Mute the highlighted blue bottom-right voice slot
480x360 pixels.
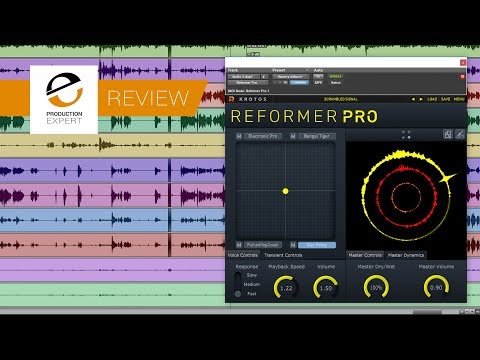point(293,245)
